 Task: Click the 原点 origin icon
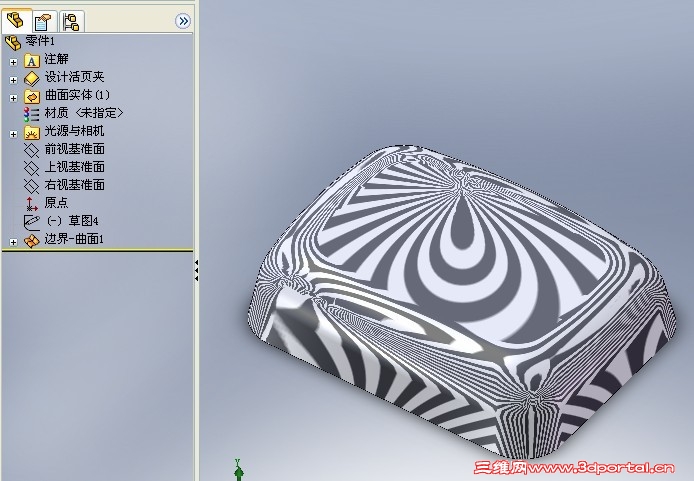click(31, 204)
